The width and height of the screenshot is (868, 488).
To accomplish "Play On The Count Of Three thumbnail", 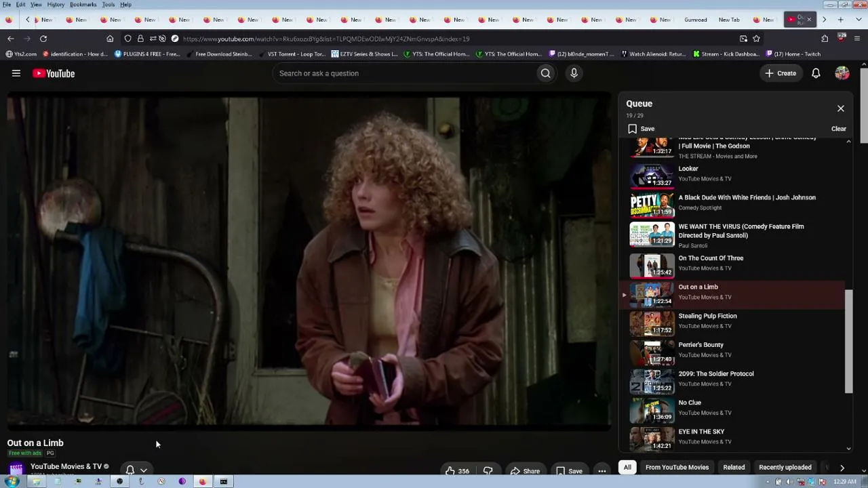I will click(x=652, y=266).
